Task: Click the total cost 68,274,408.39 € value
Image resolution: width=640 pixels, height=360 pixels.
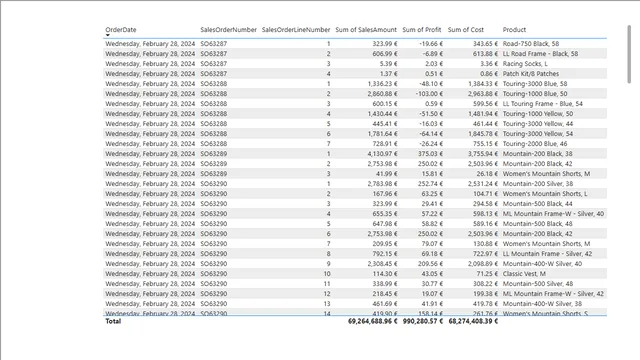Action: [x=473, y=321]
